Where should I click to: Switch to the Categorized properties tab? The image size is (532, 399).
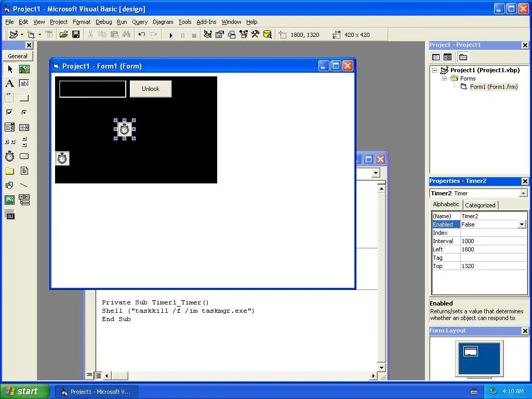[480, 205]
